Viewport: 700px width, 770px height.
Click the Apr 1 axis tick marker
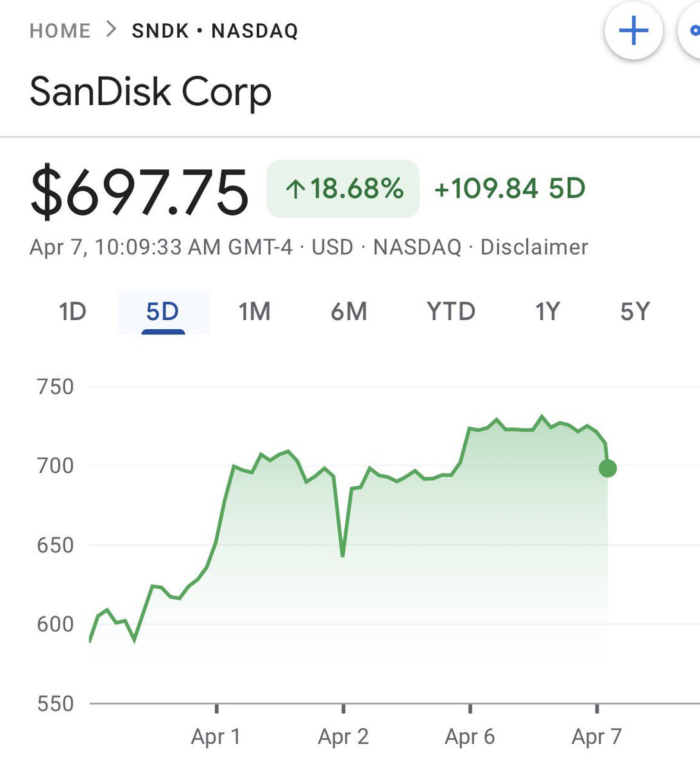[217, 709]
